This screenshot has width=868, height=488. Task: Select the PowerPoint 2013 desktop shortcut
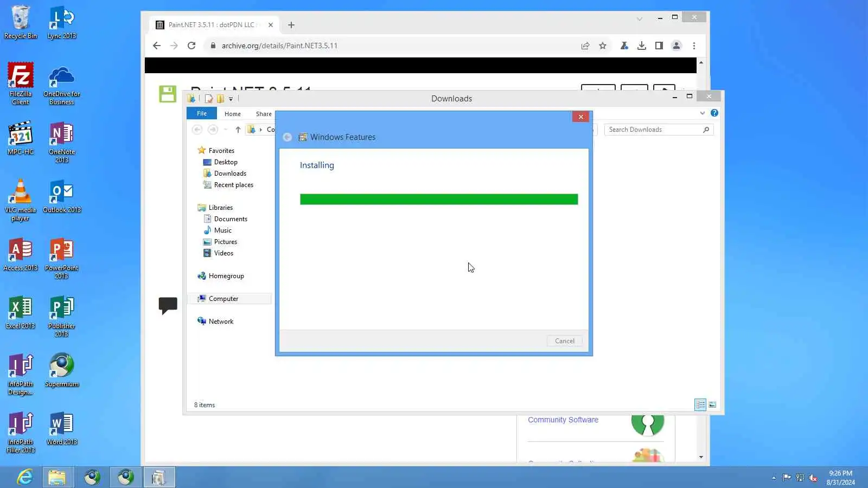(62, 258)
